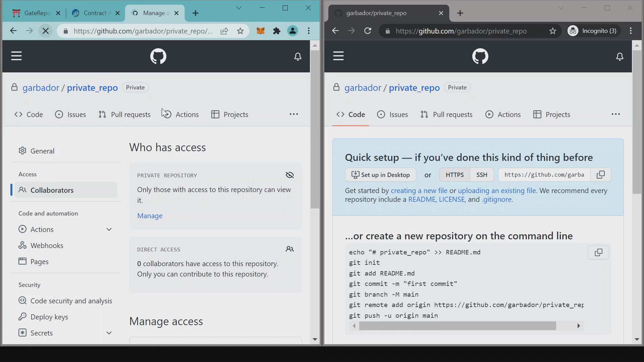Close the GateRepo tab
The image size is (644, 362).
click(x=58, y=13)
